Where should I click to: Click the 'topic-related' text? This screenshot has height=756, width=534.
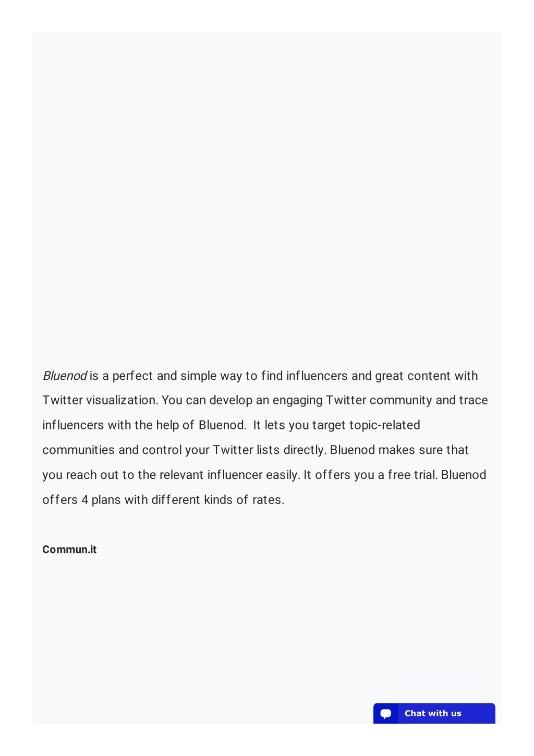pyautogui.click(x=385, y=425)
